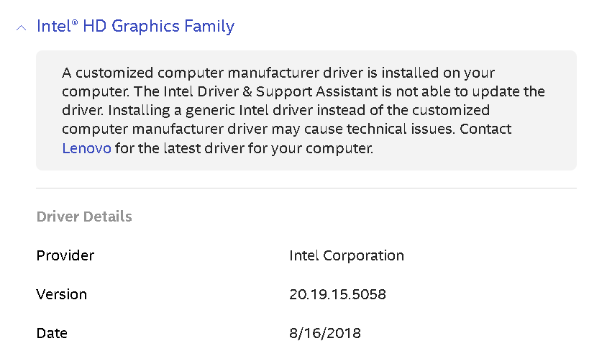Image resolution: width=607 pixels, height=364 pixels.
Task: Click the word 'Contact' before Lenovo link
Action: coord(485,129)
